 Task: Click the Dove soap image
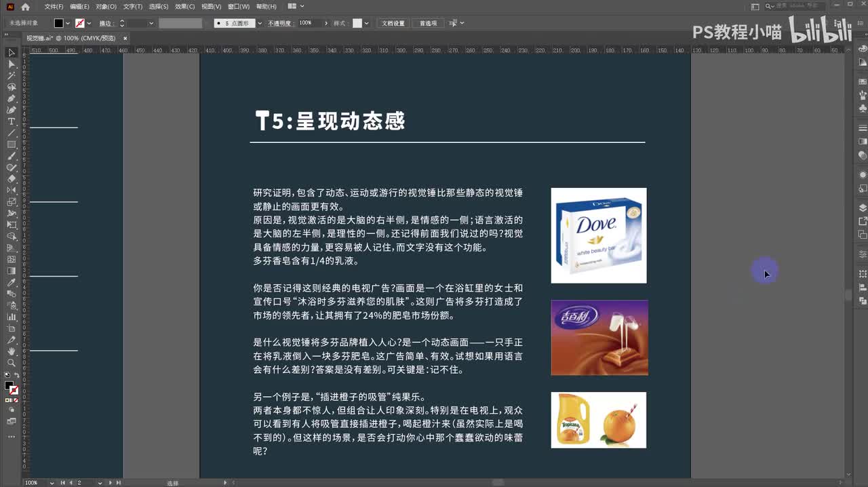(x=599, y=235)
